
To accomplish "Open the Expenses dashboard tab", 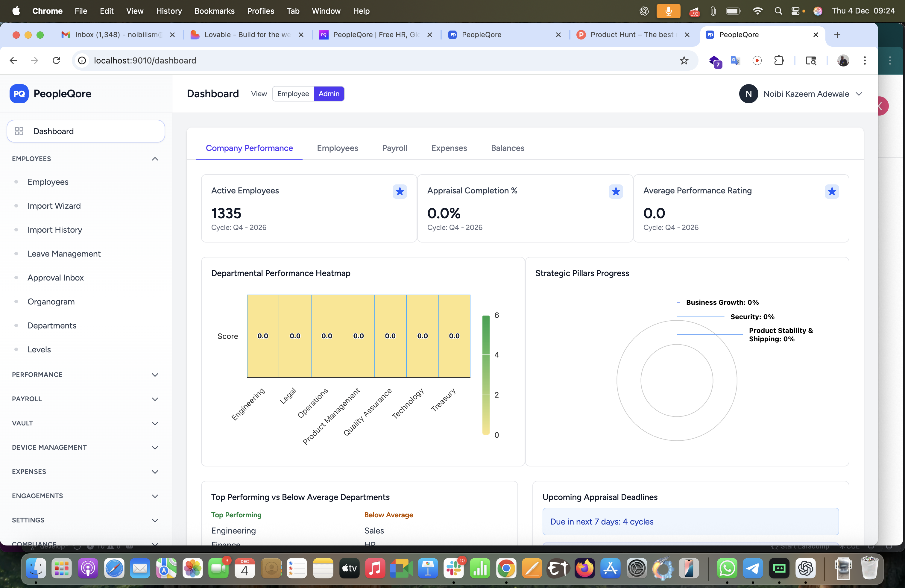I will coord(449,148).
